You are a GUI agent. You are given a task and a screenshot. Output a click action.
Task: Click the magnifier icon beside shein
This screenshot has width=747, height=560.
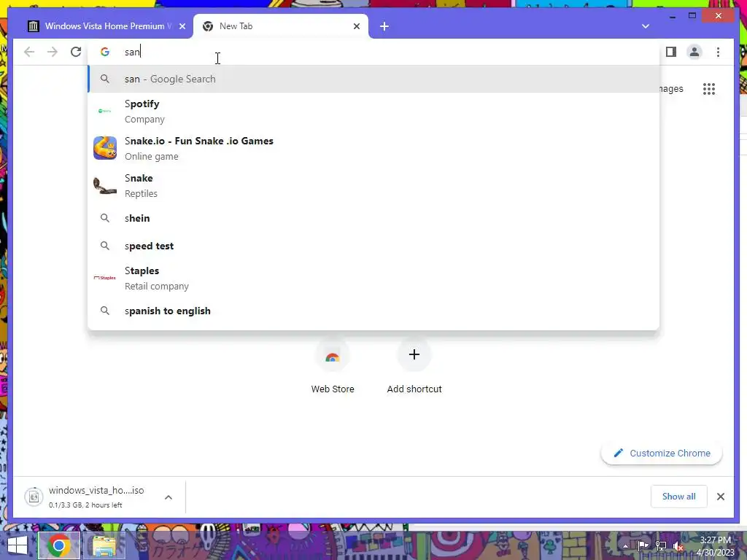point(105,218)
